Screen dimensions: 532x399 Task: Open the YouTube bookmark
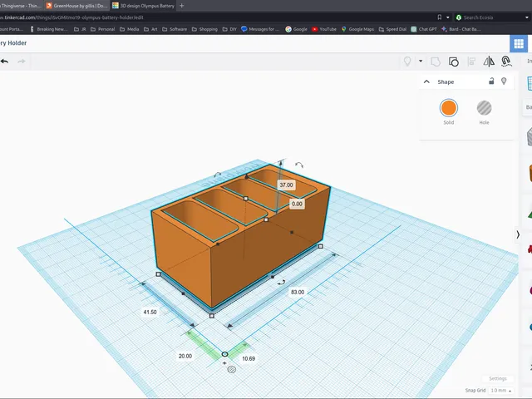(324, 29)
